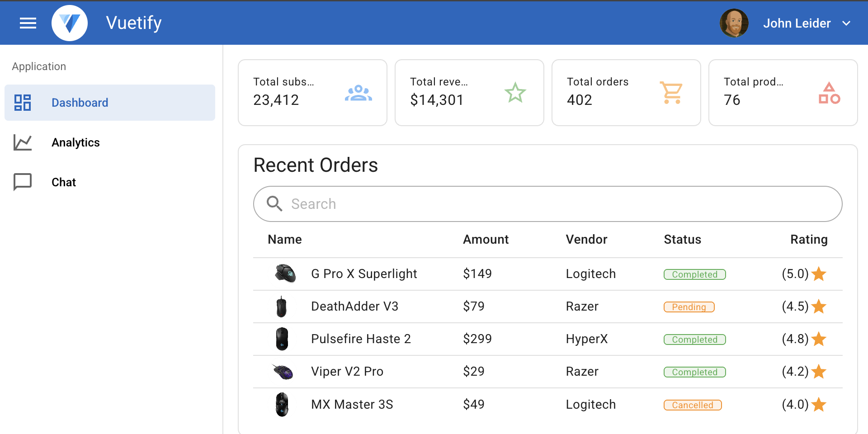This screenshot has width=868, height=434.
Task: Click the Pulsefire Haste 2 mouse image
Action: [282, 339]
